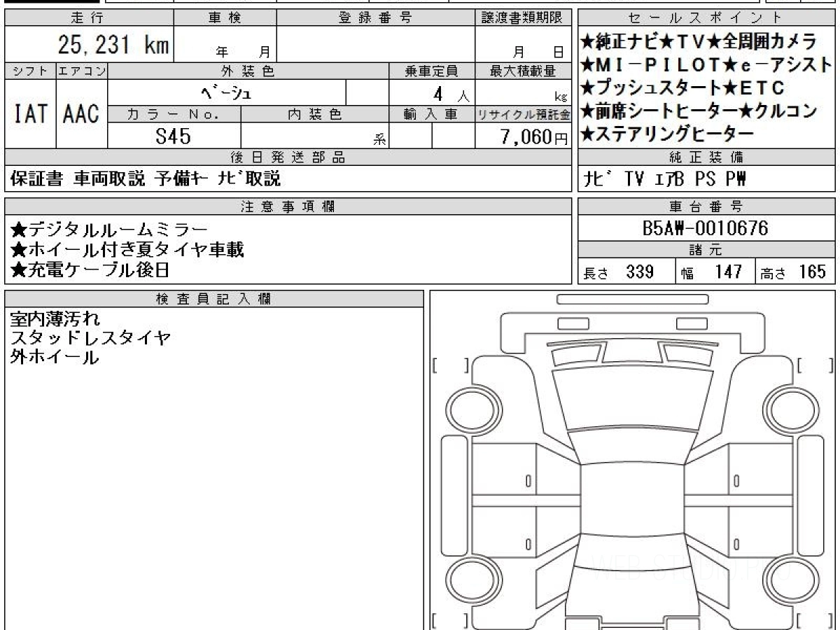Viewport: 840px width, 630px height.
Task: Click the 後日発送部品 header
Action: (288, 157)
